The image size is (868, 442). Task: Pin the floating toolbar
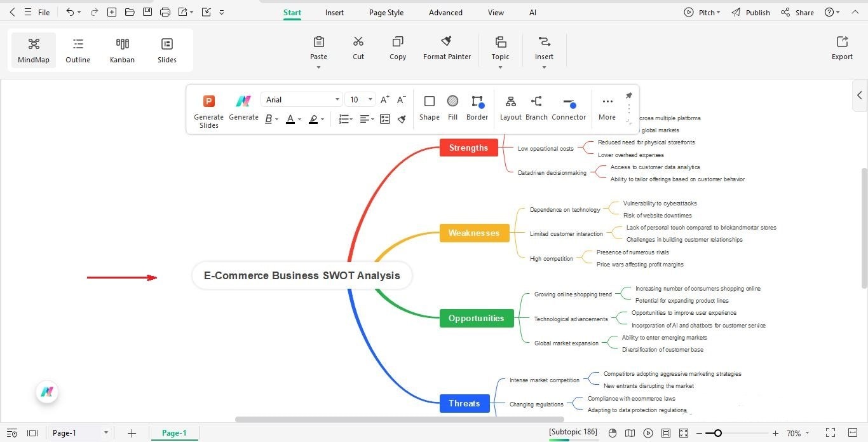(628, 94)
